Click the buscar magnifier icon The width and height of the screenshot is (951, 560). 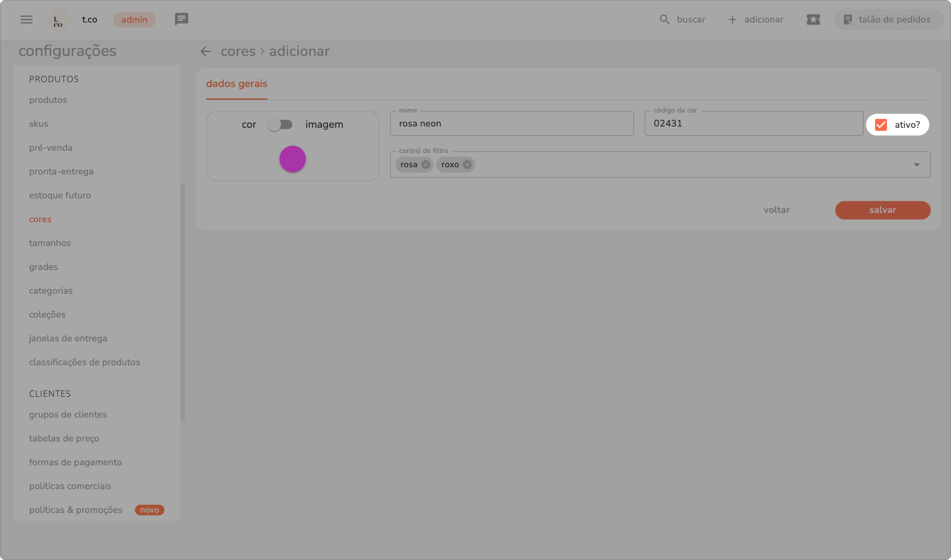tap(664, 19)
